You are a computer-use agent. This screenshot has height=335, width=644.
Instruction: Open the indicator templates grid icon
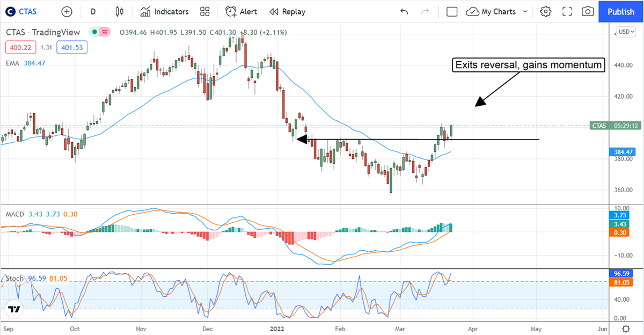tap(204, 11)
